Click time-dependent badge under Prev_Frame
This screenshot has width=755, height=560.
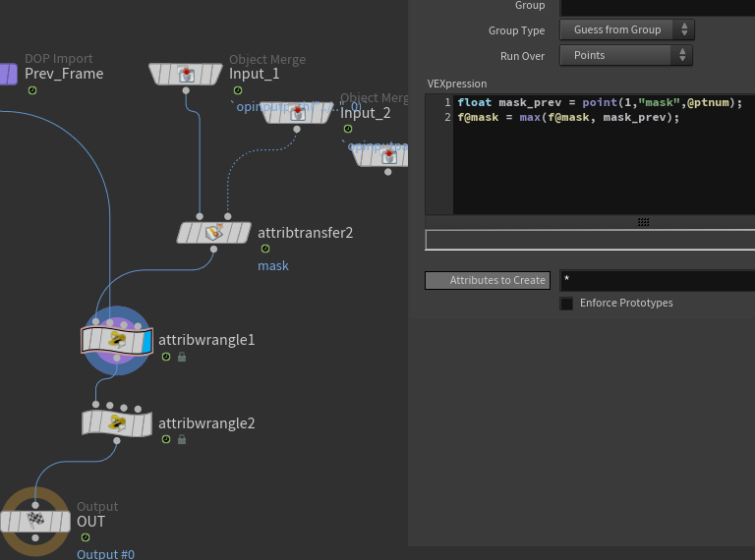(x=32, y=90)
